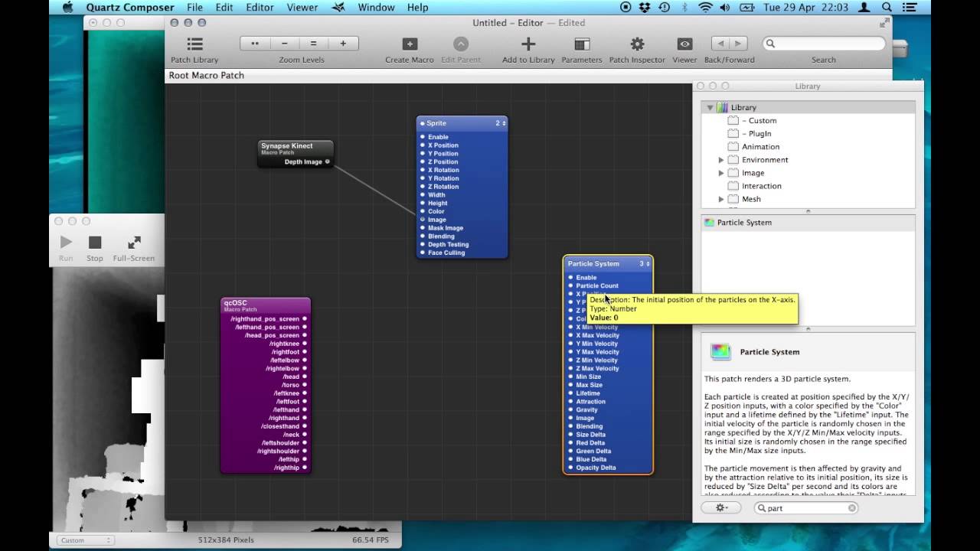Click the Sprite patch Image input port
Screen dimensions: 980x551
(x=422, y=220)
